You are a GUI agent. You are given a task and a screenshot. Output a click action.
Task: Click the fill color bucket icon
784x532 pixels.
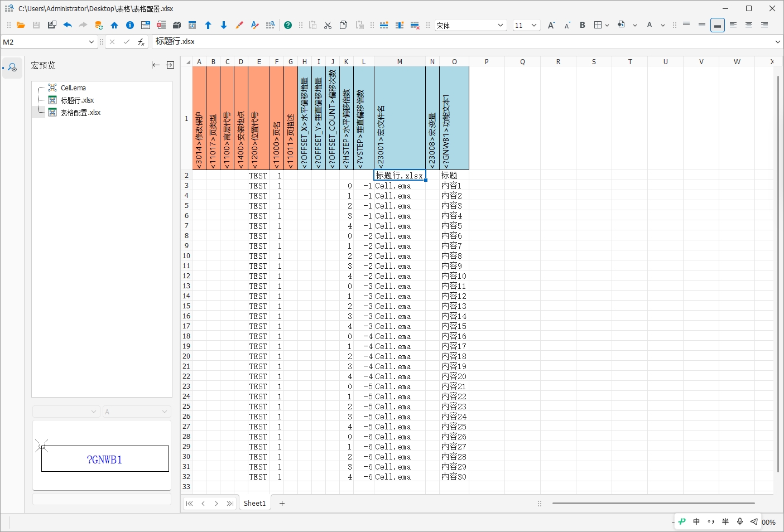click(x=622, y=25)
